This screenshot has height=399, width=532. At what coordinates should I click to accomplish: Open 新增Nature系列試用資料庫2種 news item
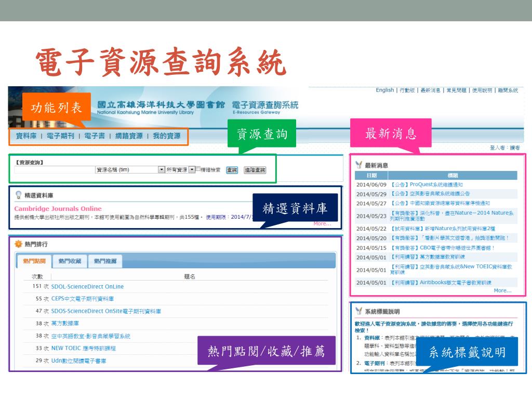(443, 229)
